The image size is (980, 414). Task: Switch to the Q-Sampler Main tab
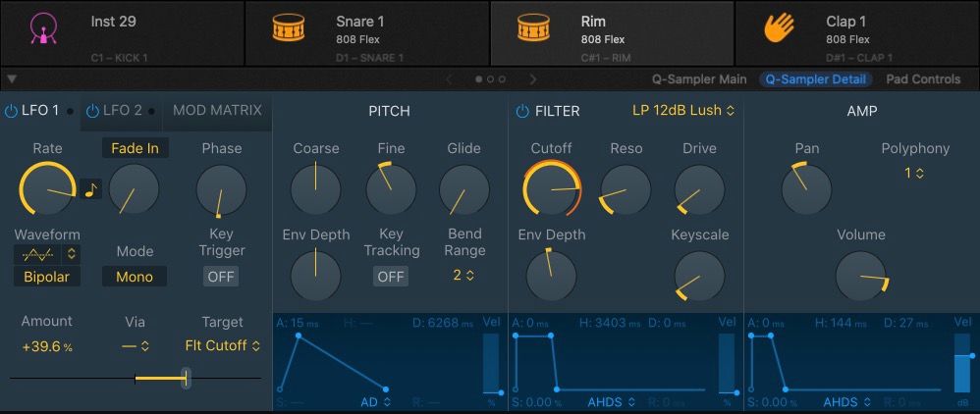pos(699,79)
